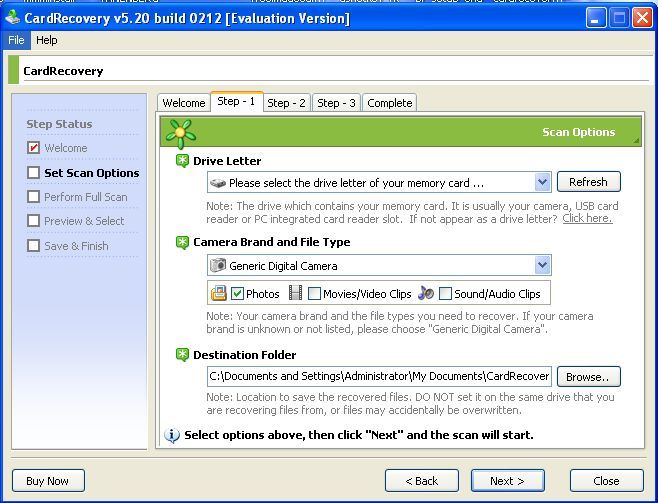Image resolution: width=658 pixels, height=503 pixels.
Task: Click the music notes Sound icon
Action: pos(426,293)
